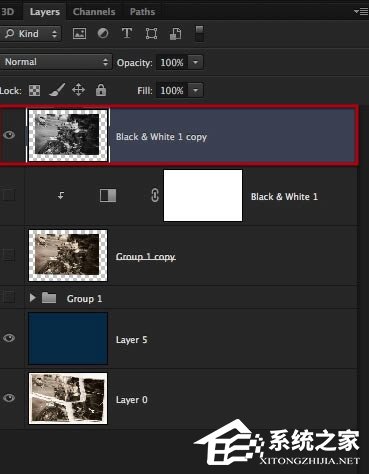This screenshot has width=369, height=474.
Task: Lock image pixels brush icon
Action: click(x=57, y=90)
